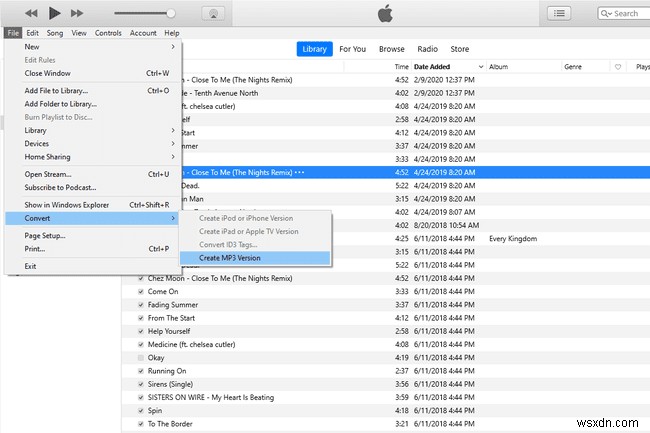Sort by the Genre column header
Viewport: 650px width, 433px height.
click(572, 67)
